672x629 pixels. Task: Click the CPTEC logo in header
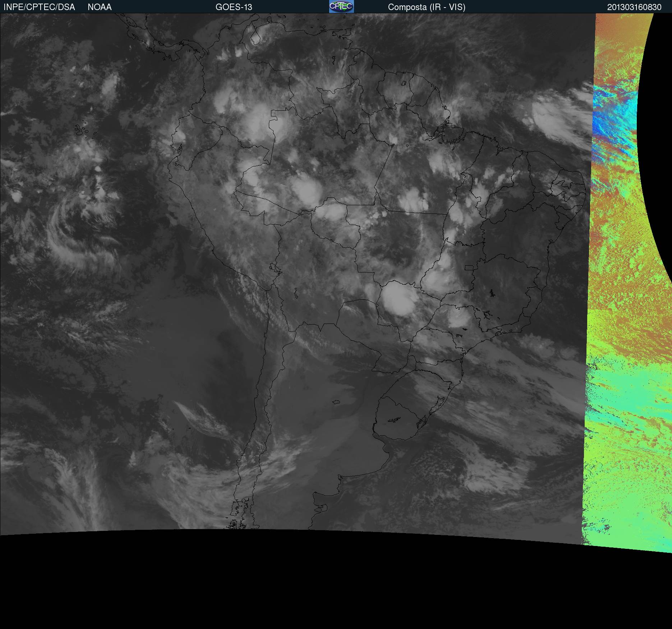tap(341, 6)
